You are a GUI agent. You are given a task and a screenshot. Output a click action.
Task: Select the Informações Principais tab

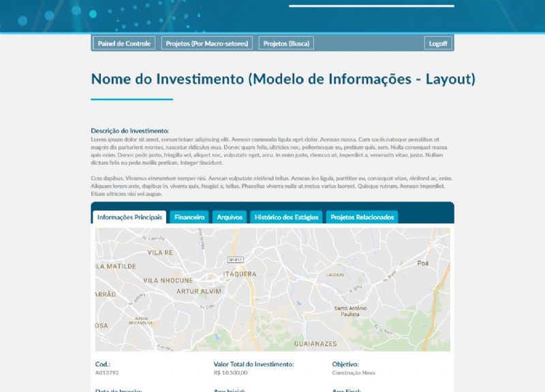pos(129,217)
